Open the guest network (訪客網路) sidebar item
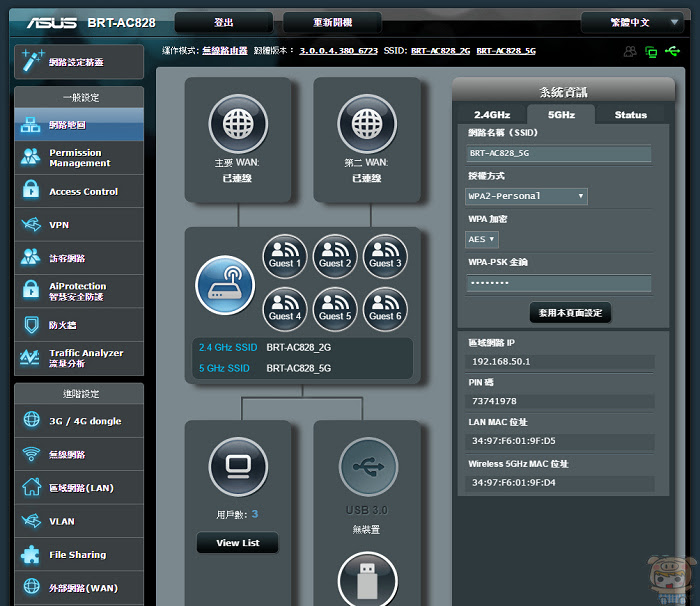 79,258
